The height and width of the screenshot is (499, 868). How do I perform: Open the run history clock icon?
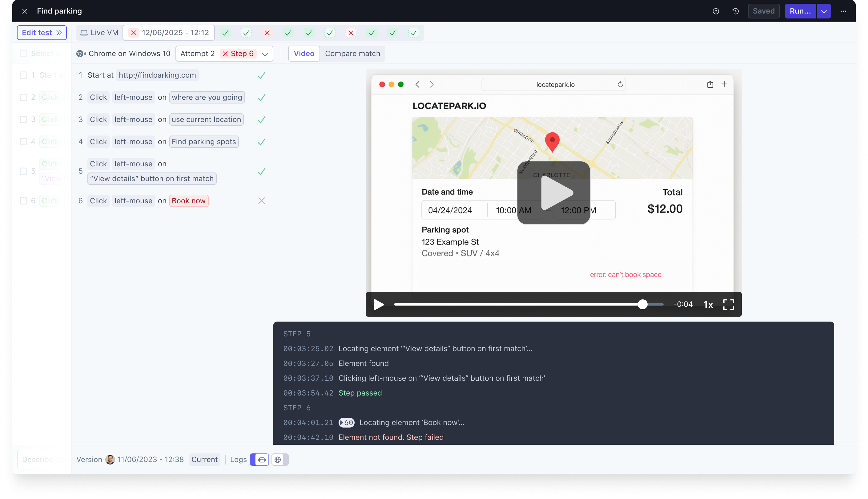(x=735, y=11)
